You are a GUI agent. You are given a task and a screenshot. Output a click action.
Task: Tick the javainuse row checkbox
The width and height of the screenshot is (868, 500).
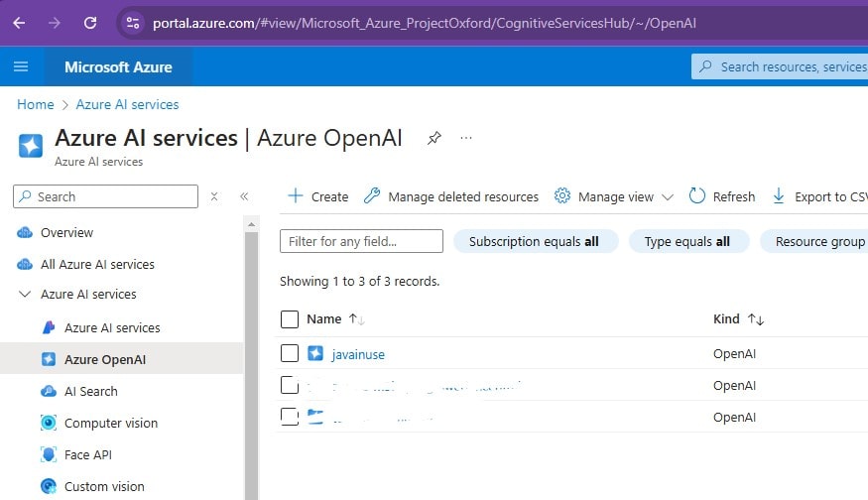290,353
